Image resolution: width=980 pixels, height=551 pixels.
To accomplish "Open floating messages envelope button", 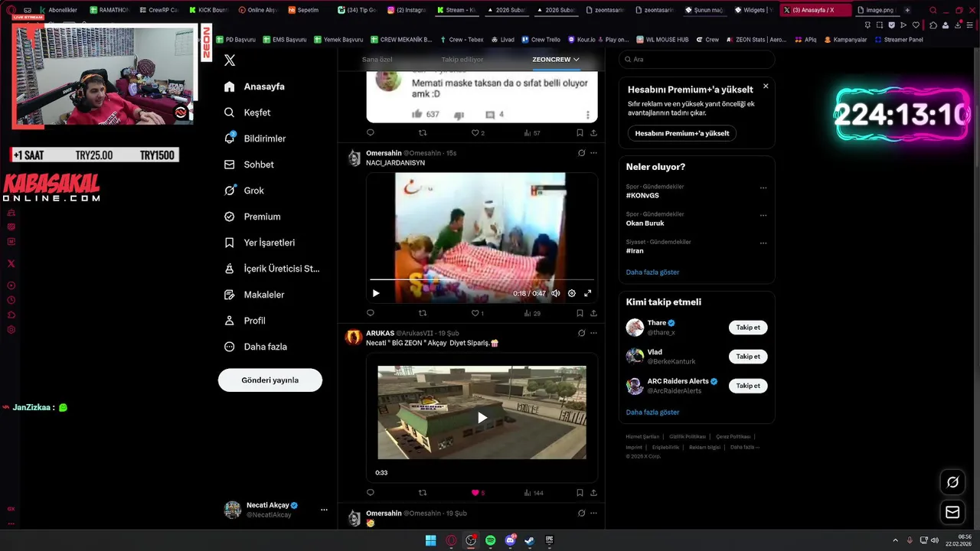I will [952, 512].
